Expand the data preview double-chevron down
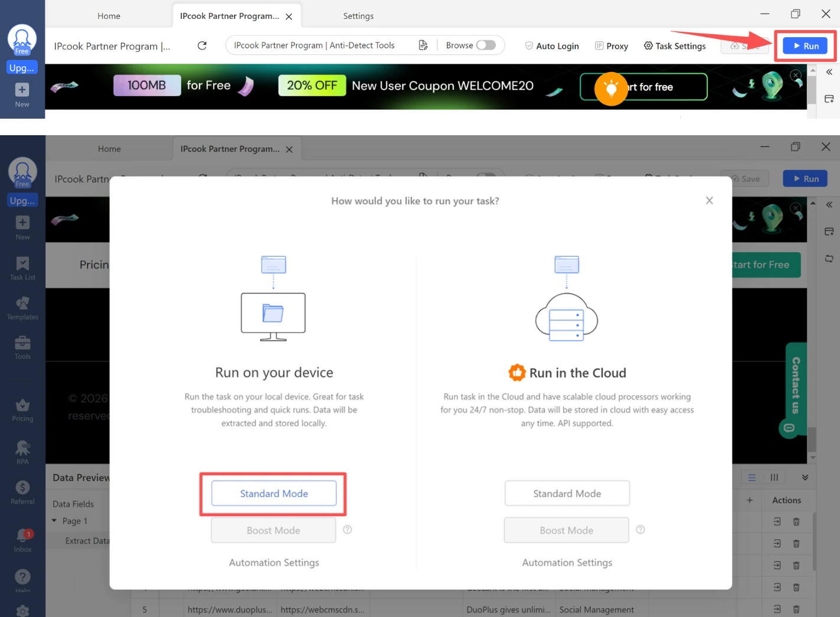 805,477
